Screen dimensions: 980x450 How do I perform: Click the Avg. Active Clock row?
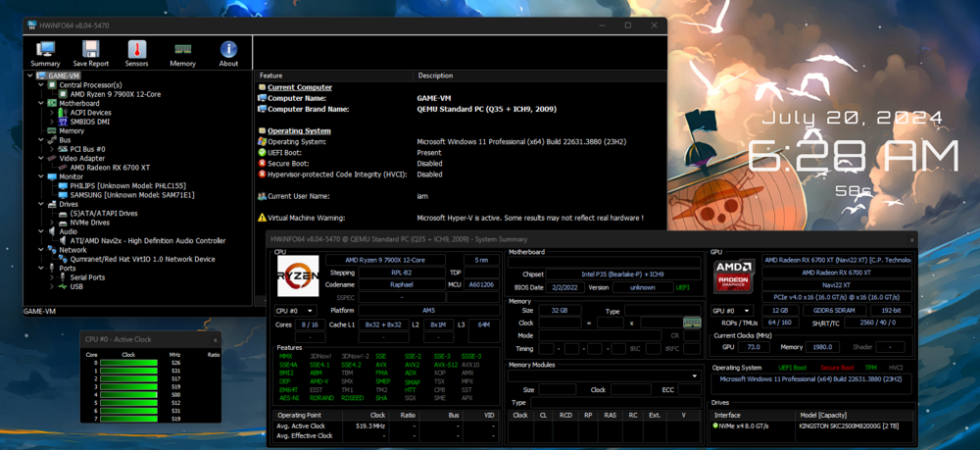coord(386,425)
